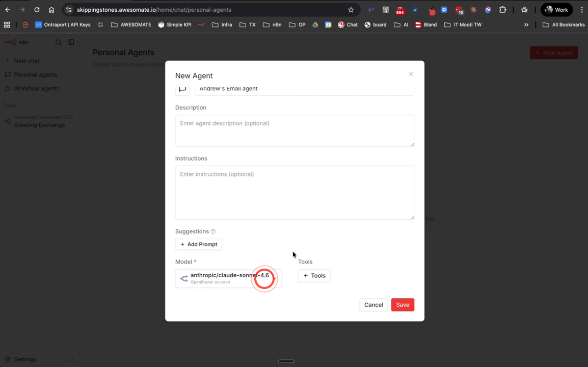Open the All Bookmarks folder

point(564,25)
